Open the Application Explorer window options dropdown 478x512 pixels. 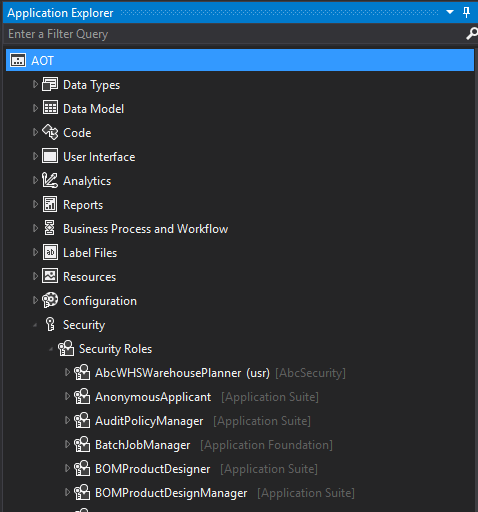coord(450,12)
